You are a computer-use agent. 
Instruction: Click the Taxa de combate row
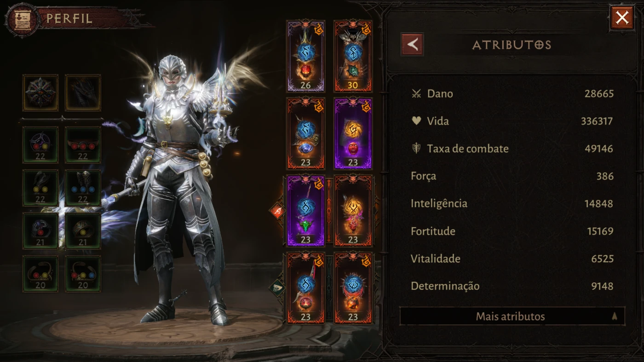click(x=512, y=149)
